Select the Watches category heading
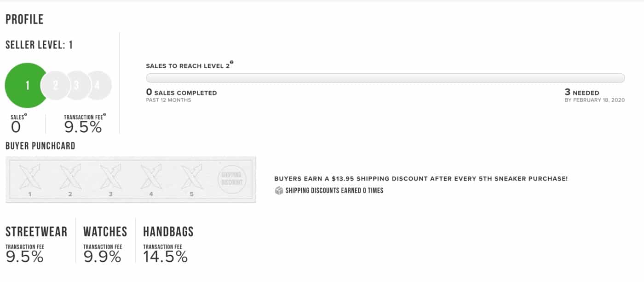 [x=105, y=231]
